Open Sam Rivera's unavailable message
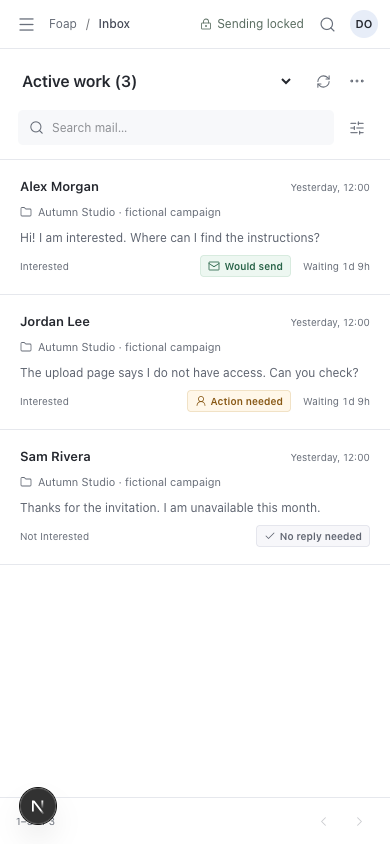Screen dimensions: 390x844 click(x=195, y=497)
